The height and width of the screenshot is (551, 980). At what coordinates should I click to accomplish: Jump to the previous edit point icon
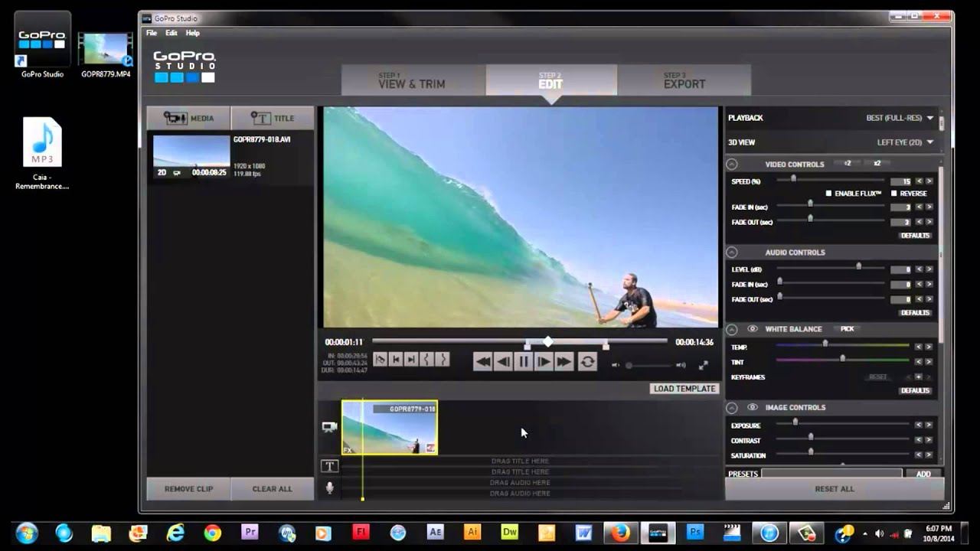(x=396, y=360)
